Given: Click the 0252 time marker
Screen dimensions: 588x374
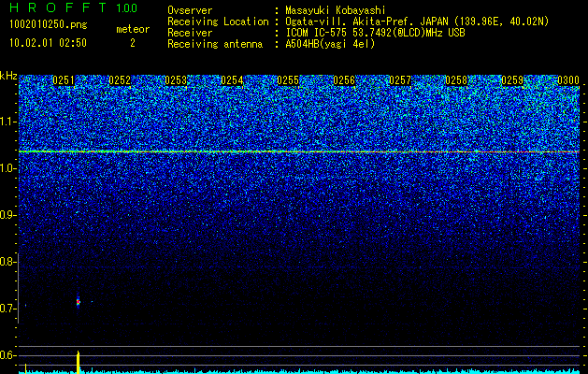Looking at the screenshot, I should [120, 80].
